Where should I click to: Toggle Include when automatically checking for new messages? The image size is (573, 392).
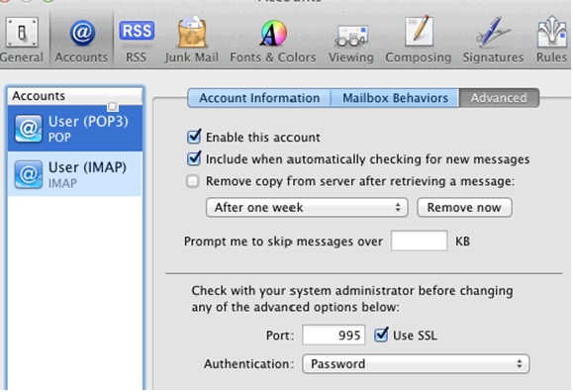coord(194,158)
